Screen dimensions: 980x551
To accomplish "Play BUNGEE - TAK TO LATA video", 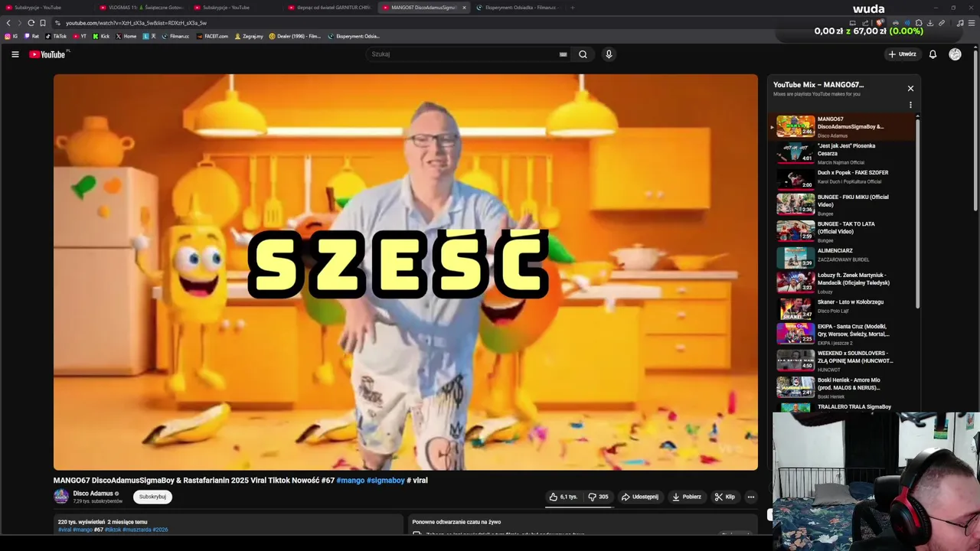I will click(842, 230).
